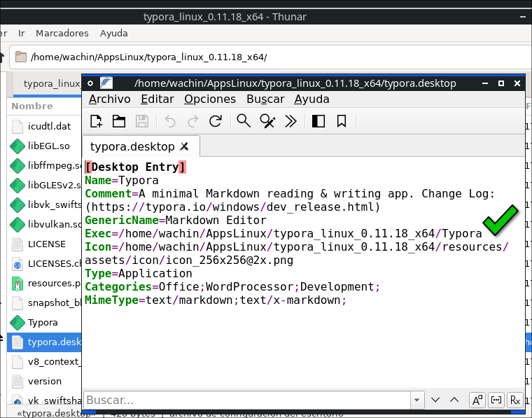
Task: Expand the search history dropdown arrow
Action: 416,400
